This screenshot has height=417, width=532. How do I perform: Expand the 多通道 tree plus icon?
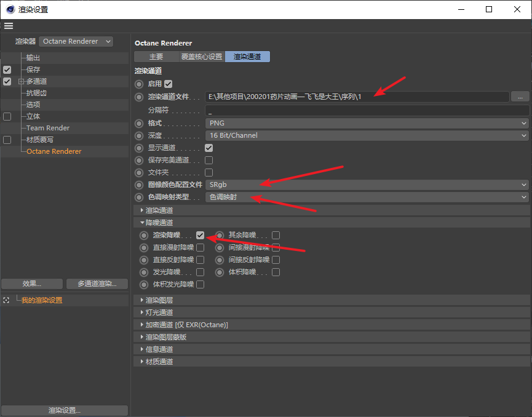(x=21, y=81)
